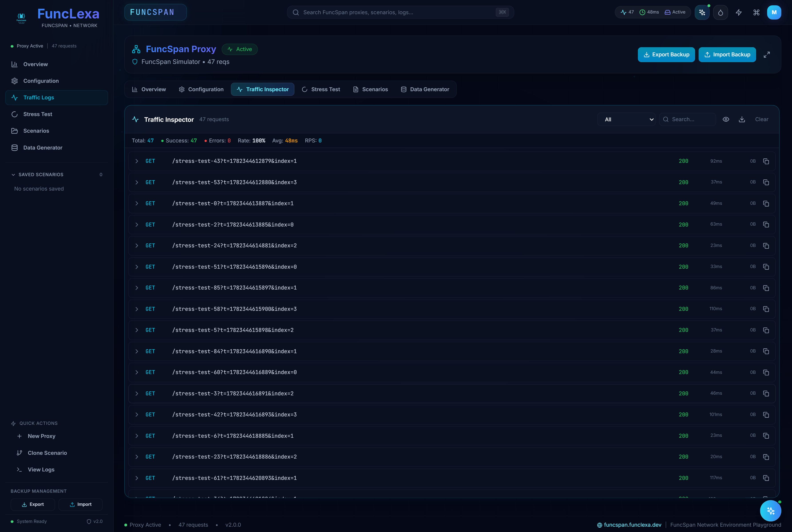Expand the stress-test-43 request row
The image size is (792, 532).
pos(137,161)
